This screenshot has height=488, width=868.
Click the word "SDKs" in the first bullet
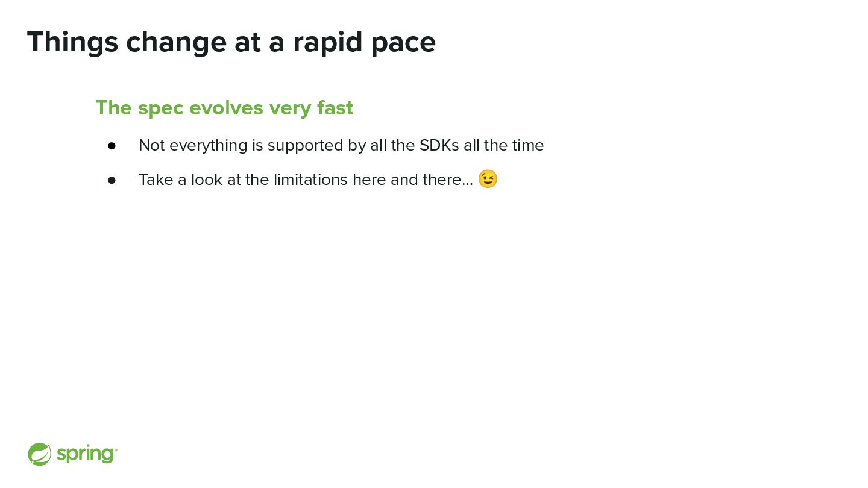coord(439,145)
